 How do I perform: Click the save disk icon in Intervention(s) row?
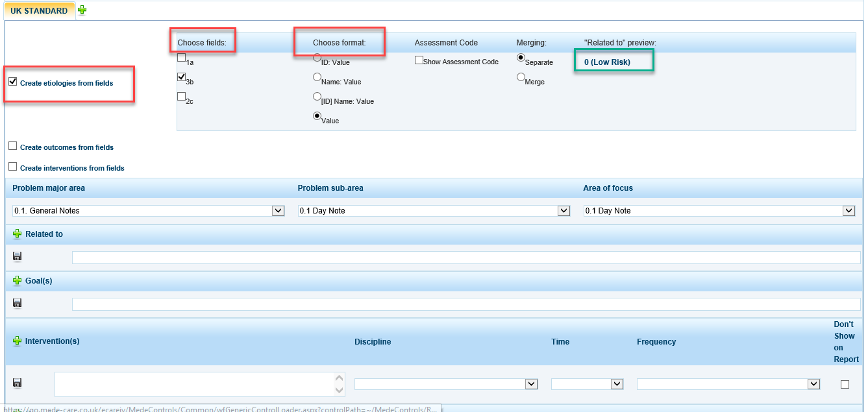[18, 383]
